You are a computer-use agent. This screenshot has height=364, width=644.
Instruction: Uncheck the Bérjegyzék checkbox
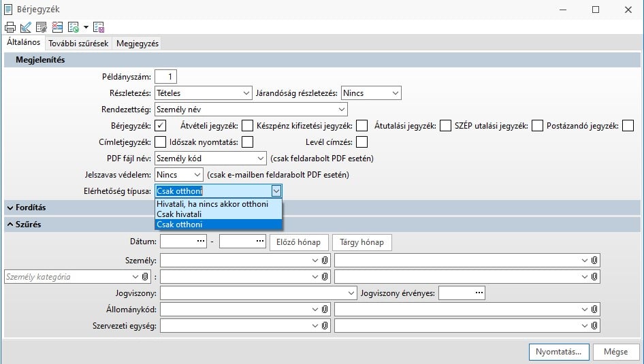(x=161, y=125)
